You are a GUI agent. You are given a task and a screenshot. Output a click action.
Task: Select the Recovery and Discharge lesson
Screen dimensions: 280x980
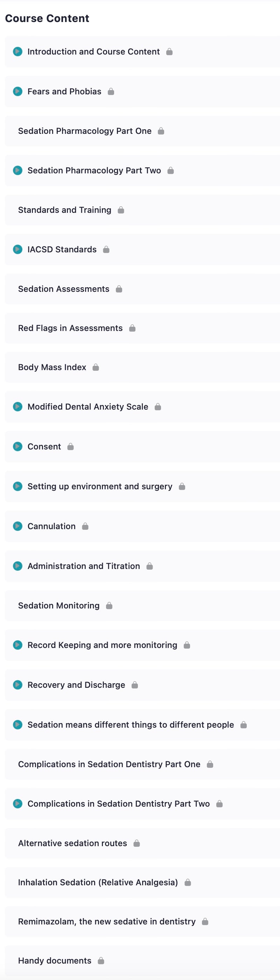(x=76, y=685)
